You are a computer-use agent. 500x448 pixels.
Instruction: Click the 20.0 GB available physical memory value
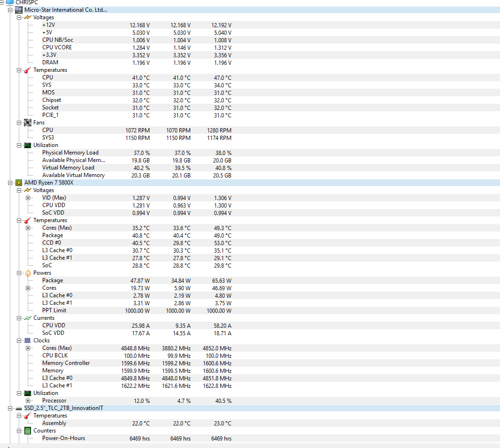coord(222,161)
